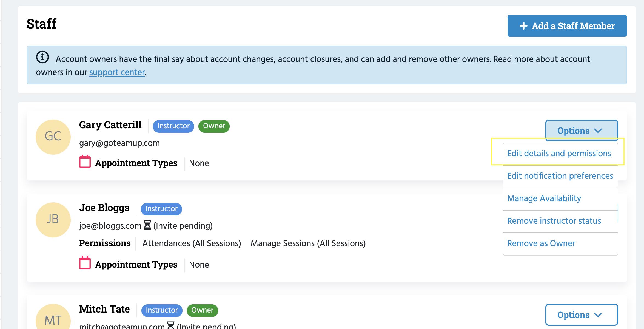Click Joe Bloggs's blue Instructor badge
This screenshot has height=329, width=644.
[x=161, y=209]
